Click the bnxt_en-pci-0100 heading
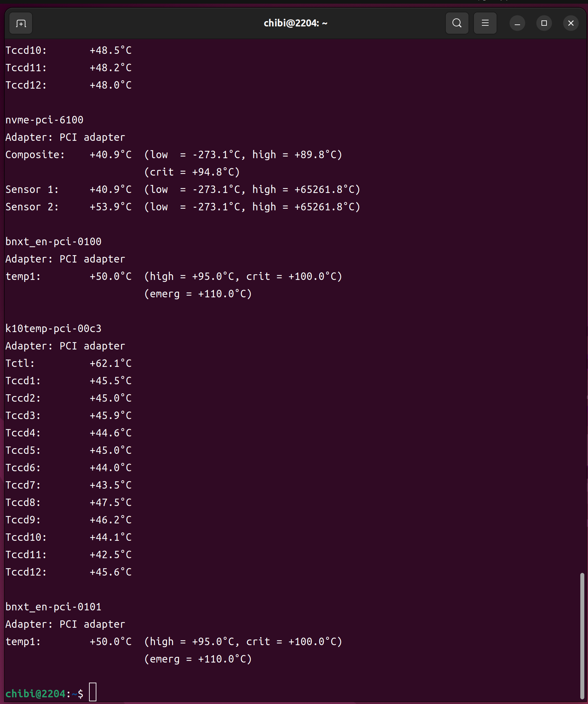 click(53, 241)
